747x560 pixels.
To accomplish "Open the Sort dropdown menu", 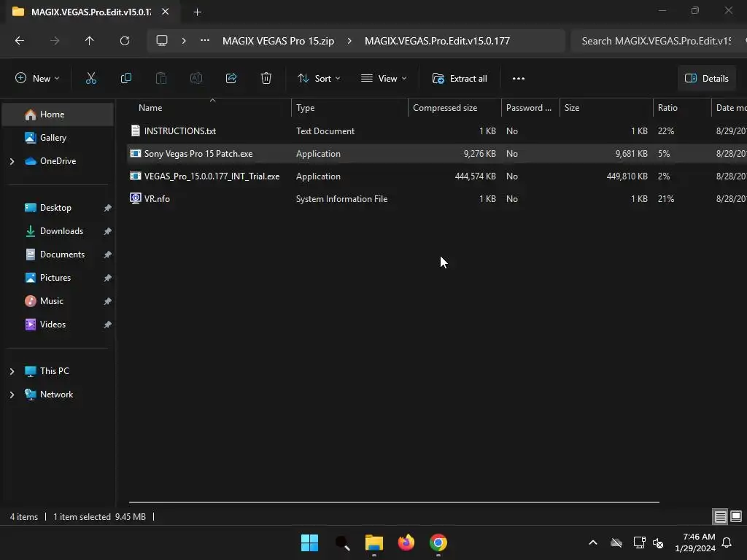I will (319, 79).
